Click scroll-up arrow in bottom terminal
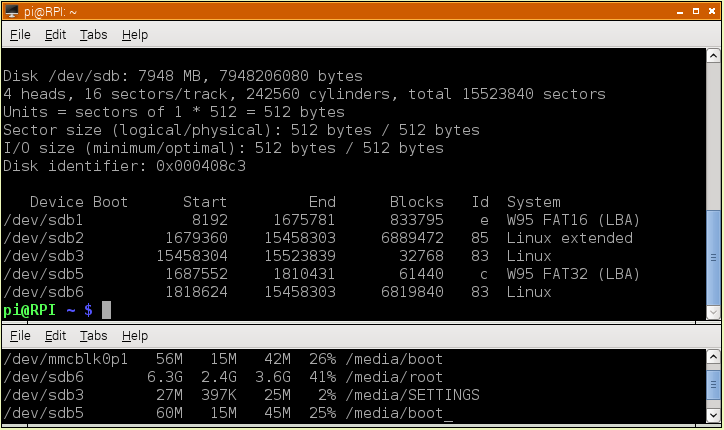The image size is (724, 430). [713, 357]
